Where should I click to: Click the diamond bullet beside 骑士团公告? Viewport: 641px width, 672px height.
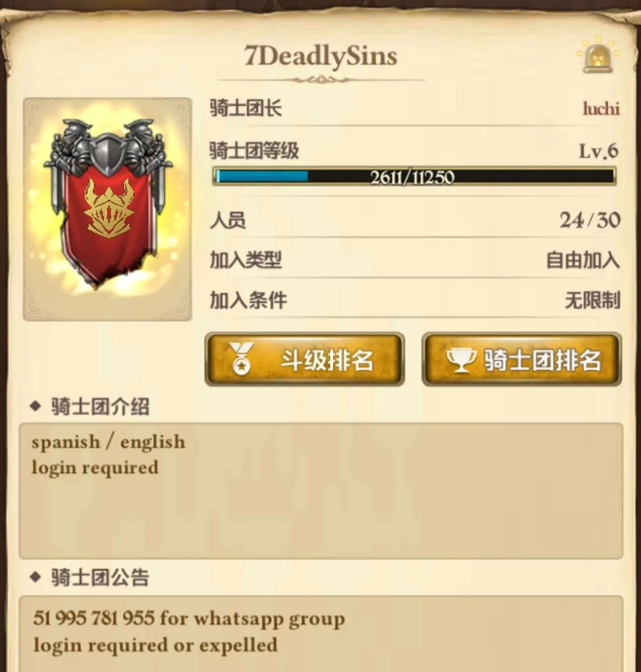(x=35, y=577)
